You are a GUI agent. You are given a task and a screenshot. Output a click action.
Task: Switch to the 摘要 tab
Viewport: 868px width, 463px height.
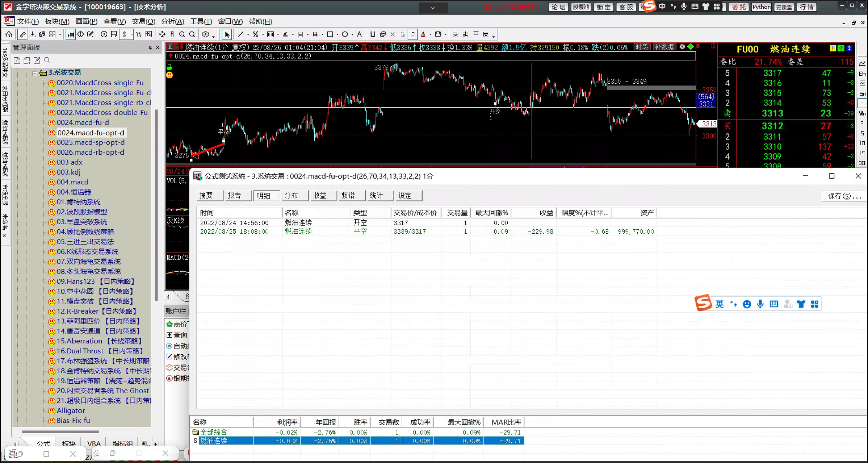point(210,196)
